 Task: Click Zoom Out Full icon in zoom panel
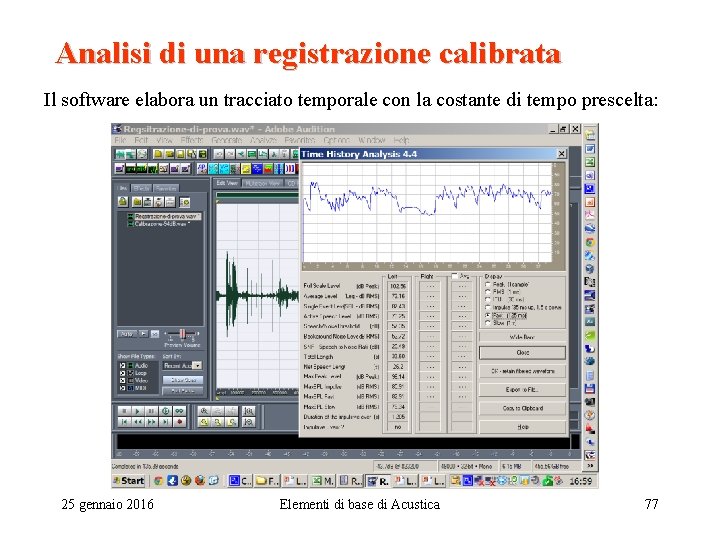pos(232,411)
